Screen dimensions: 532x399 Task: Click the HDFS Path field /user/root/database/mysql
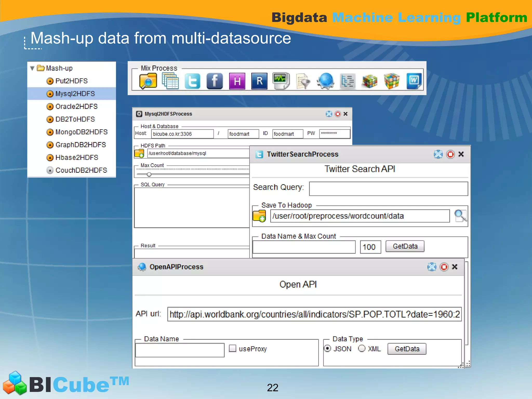click(198, 153)
